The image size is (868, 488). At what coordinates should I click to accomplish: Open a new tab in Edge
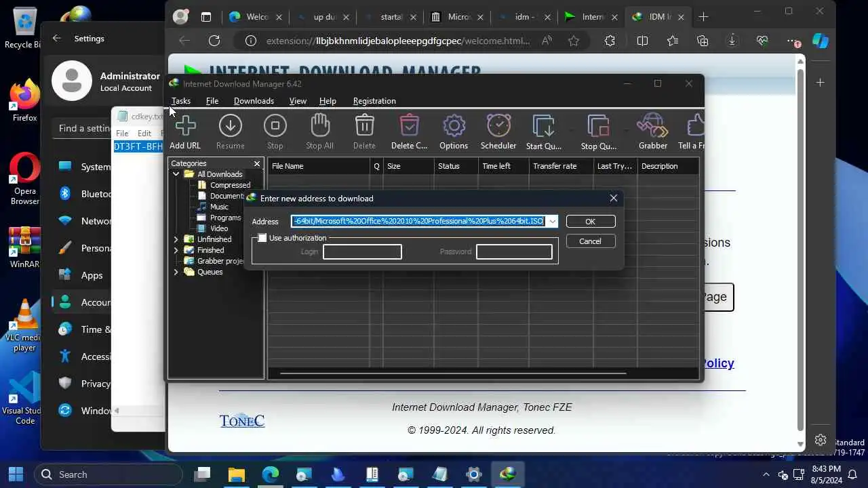tap(704, 17)
